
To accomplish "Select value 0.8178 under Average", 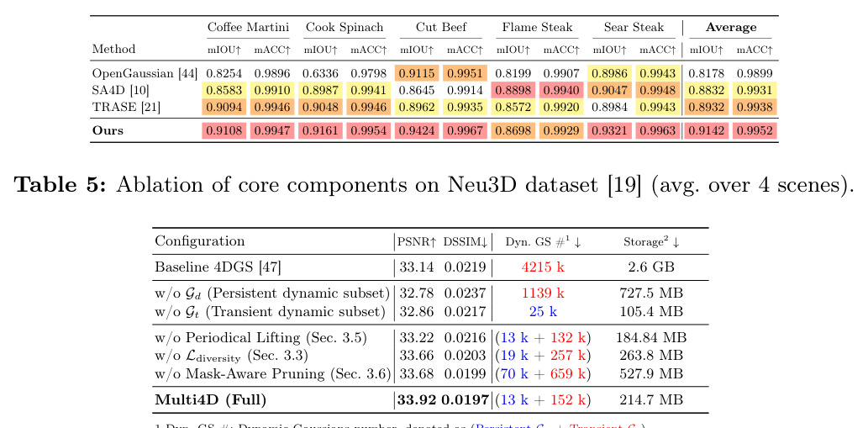I will [x=707, y=73].
